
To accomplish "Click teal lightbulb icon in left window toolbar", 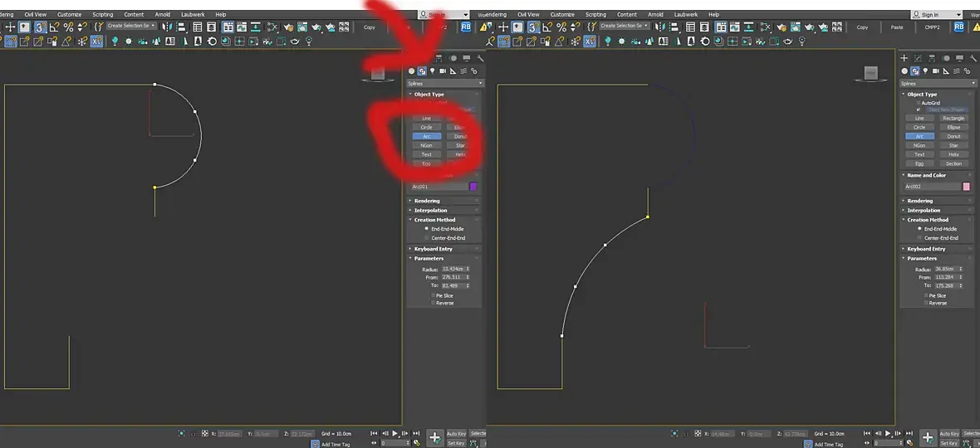I will 115,41.
